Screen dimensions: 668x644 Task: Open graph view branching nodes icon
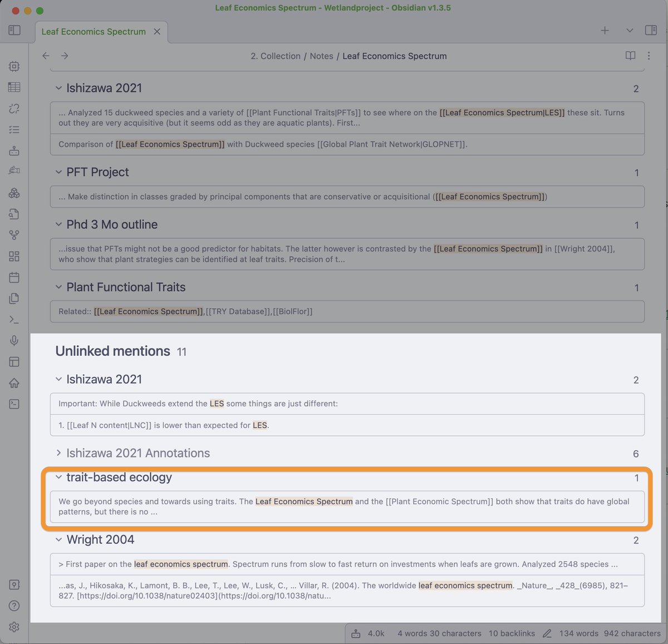click(x=14, y=235)
